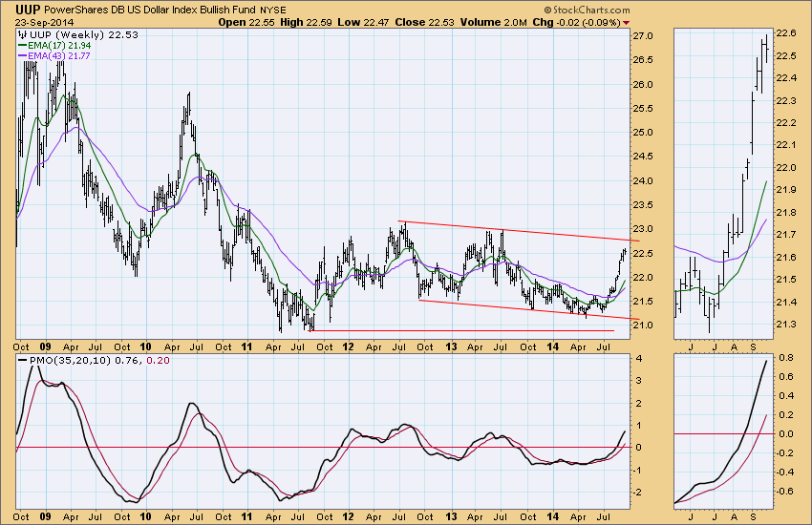Click the 21.6 label on the zoom panel axis

coord(786,257)
